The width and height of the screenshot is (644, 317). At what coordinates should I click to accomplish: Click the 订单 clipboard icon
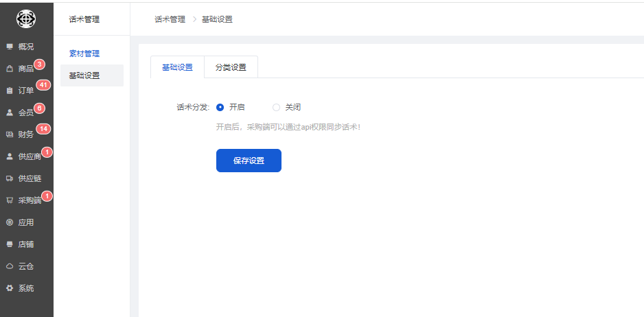coord(10,91)
